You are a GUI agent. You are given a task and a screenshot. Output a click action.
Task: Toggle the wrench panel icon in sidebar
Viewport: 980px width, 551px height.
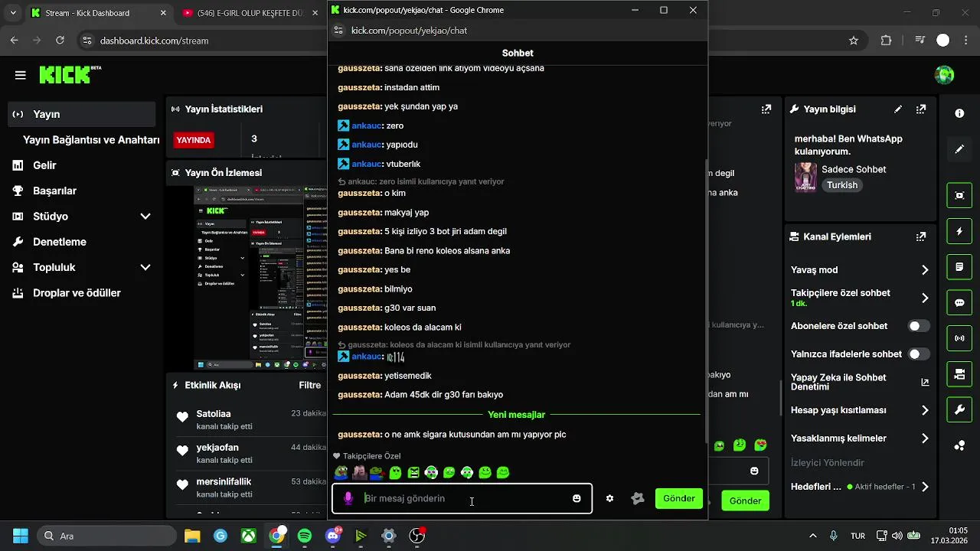[959, 410]
